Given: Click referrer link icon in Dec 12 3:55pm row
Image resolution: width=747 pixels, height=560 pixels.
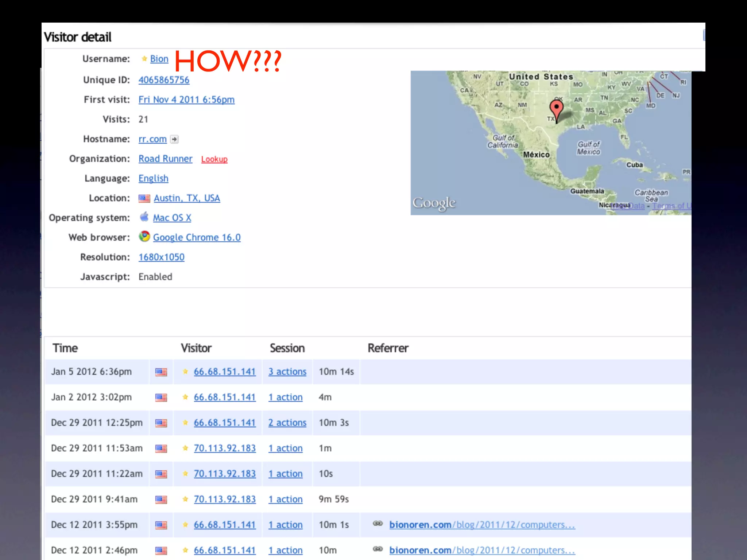Looking at the screenshot, I should pyautogui.click(x=378, y=524).
